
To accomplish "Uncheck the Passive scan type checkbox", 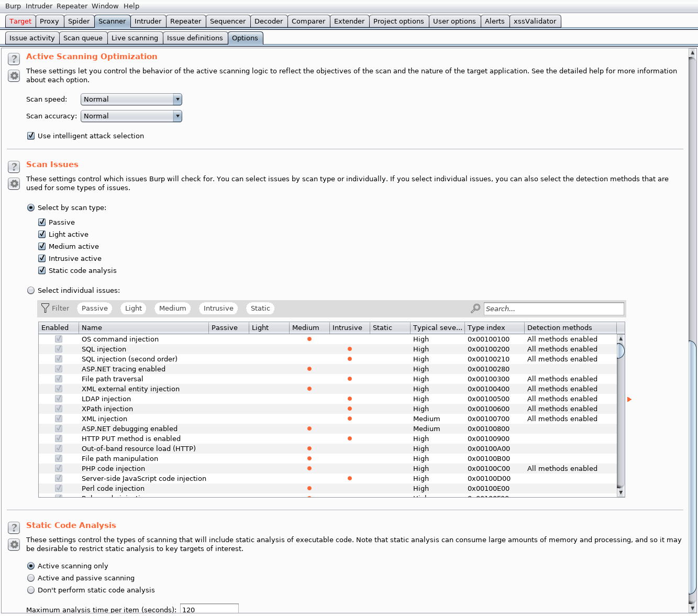I will (x=42, y=222).
